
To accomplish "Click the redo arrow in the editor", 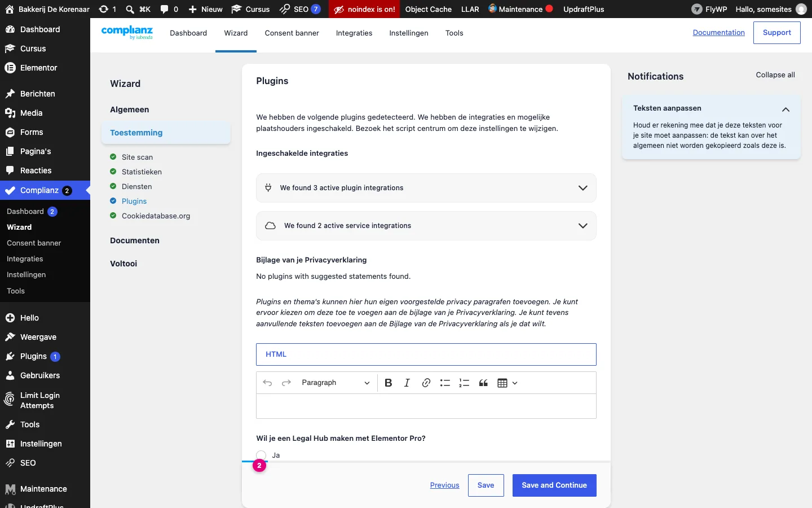I will 286,383.
